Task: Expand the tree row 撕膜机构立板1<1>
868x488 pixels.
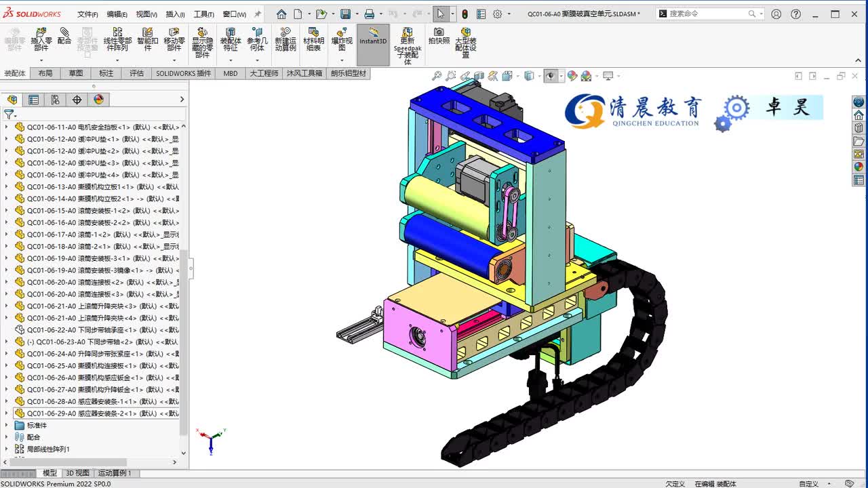Action: [6, 186]
